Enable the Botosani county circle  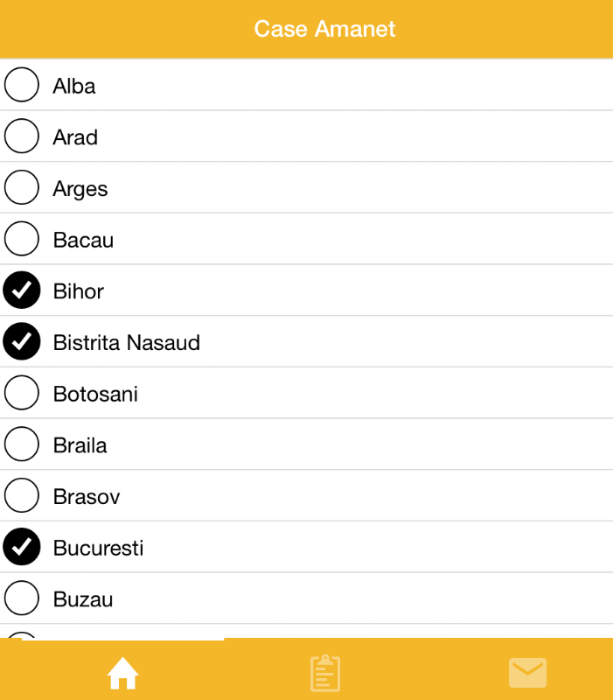click(22, 394)
